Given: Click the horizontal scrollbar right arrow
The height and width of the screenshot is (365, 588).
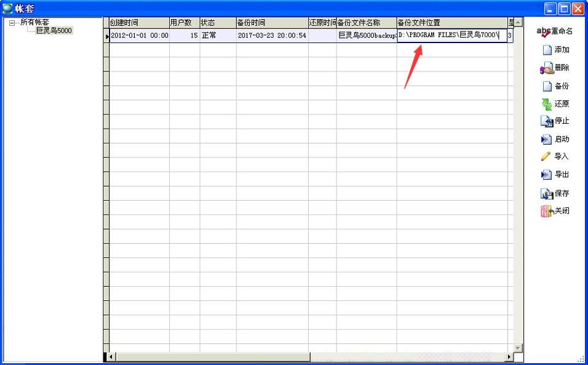Looking at the screenshot, I should coord(509,356).
